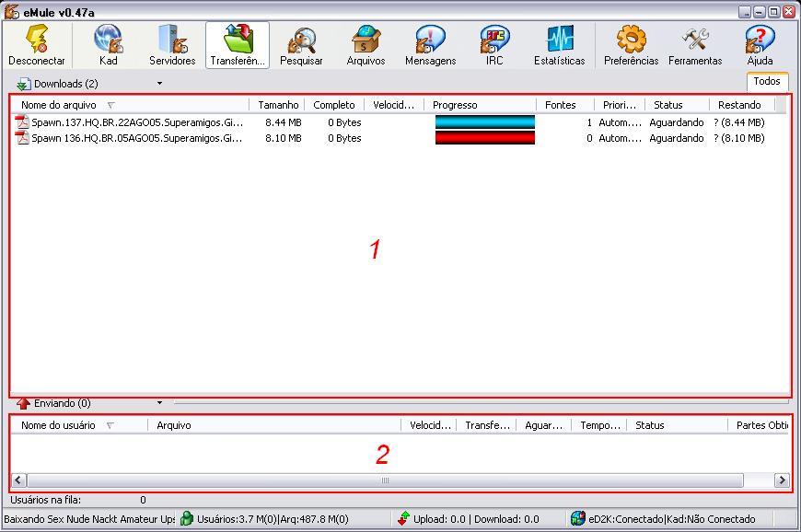Sort uploads by Nome do usuário
Image resolution: width=801 pixels, height=532 pixels.
tap(79, 425)
